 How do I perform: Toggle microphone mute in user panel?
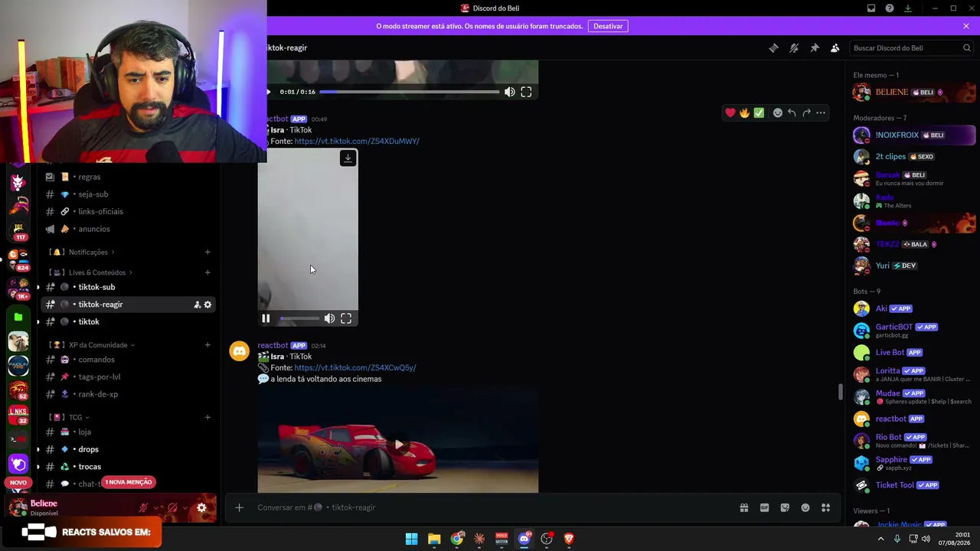143,508
